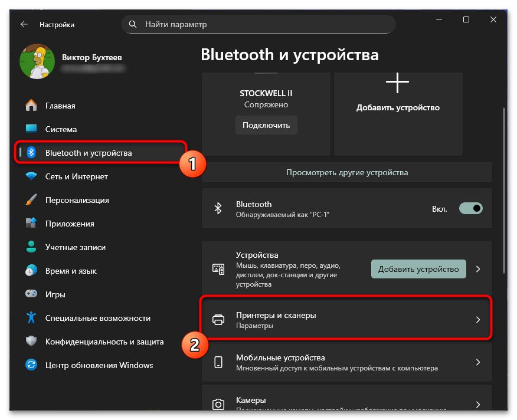This screenshot has height=420, width=517.
Task: Expand the Устройства row chevron
Action: tap(478, 269)
